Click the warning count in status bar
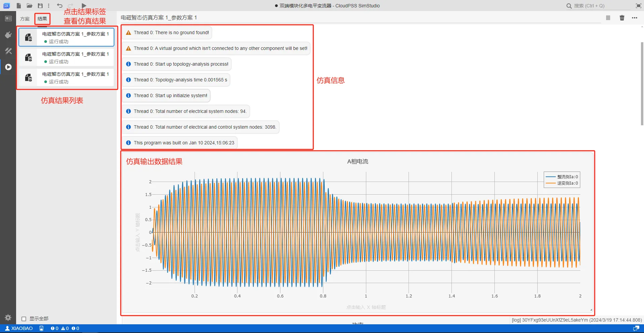This screenshot has width=644, height=333. tap(65, 328)
